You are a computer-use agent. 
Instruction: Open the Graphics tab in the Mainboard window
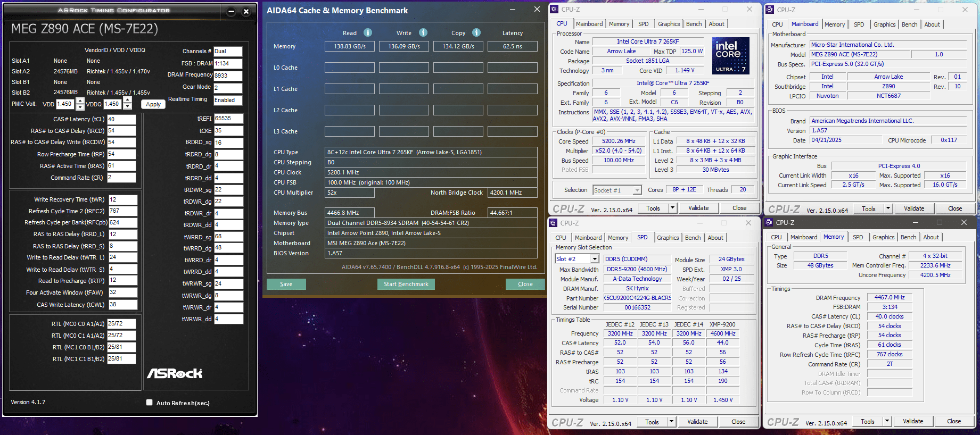(884, 24)
